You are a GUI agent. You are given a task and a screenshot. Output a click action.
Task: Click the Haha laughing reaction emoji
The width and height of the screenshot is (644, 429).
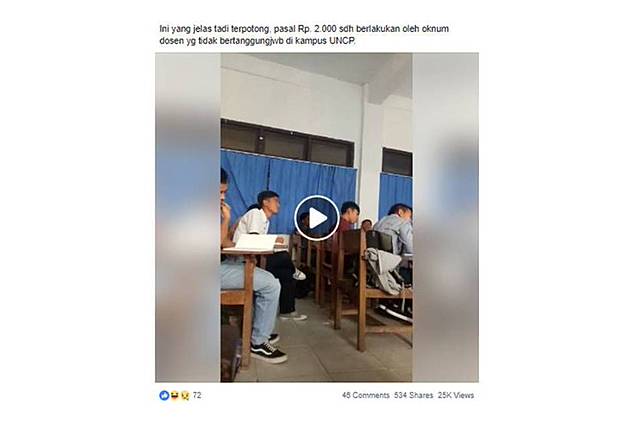coord(175,395)
